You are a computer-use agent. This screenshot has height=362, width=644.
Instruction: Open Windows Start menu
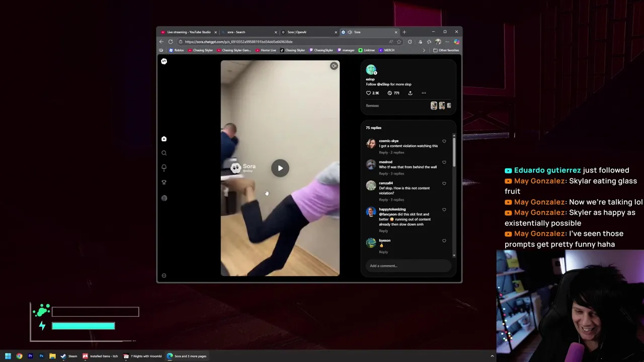point(8,356)
